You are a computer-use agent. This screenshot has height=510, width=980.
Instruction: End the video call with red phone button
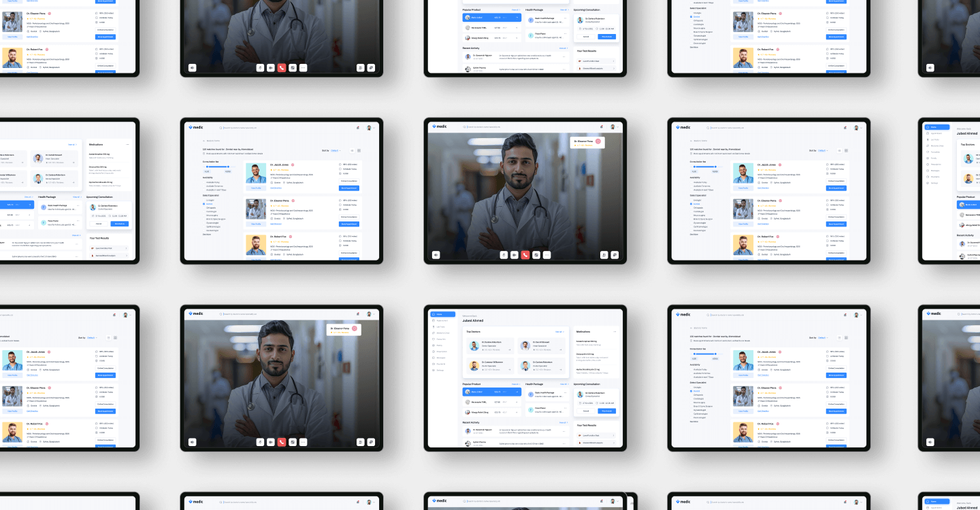[525, 255]
